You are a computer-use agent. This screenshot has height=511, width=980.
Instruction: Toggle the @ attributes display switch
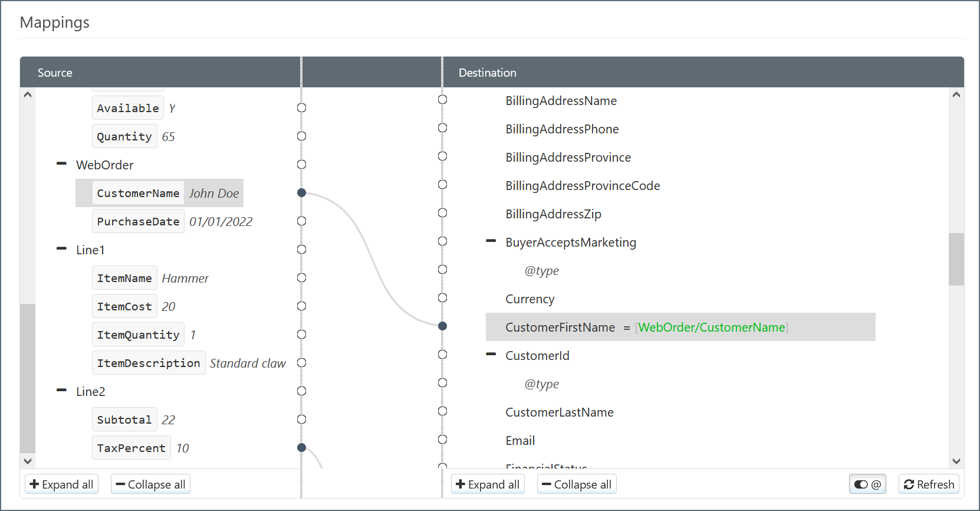pos(867,484)
